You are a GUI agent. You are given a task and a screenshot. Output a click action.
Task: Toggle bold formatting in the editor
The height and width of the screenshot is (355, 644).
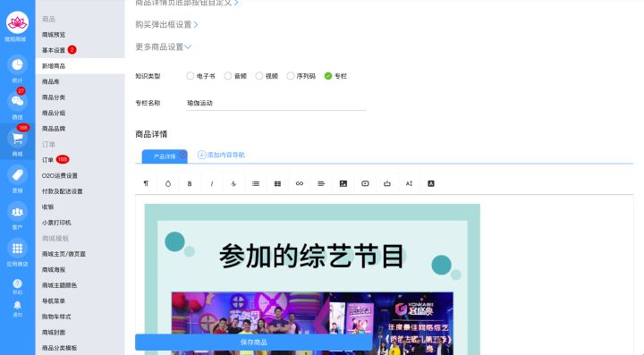click(x=190, y=183)
